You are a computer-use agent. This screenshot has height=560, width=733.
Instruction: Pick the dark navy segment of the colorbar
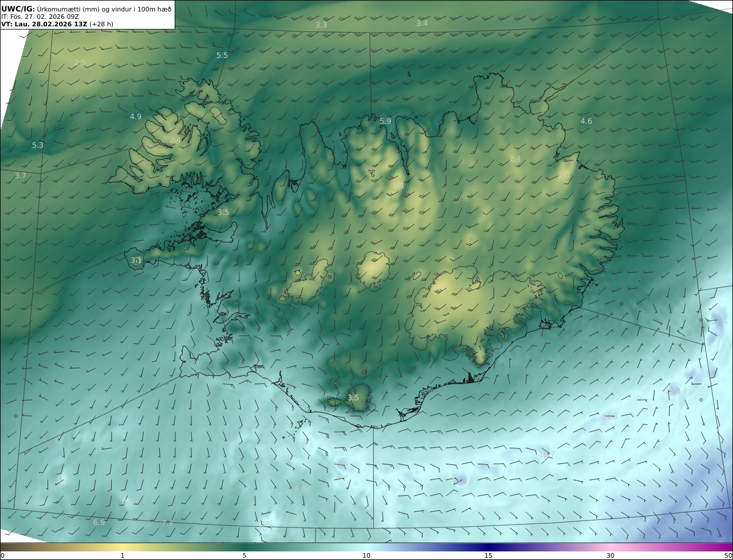pos(488,547)
